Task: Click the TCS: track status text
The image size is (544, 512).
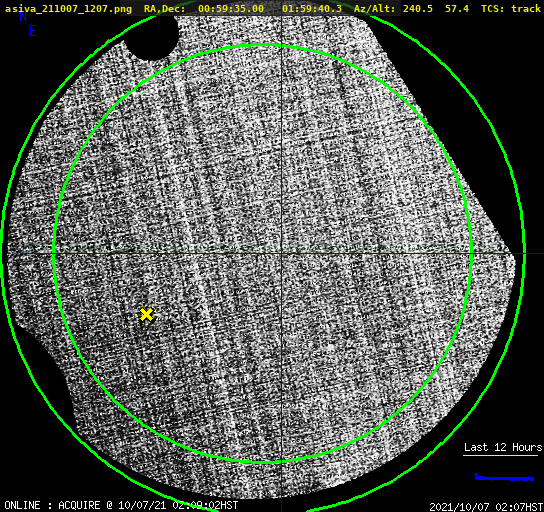Action: [x=511, y=9]
